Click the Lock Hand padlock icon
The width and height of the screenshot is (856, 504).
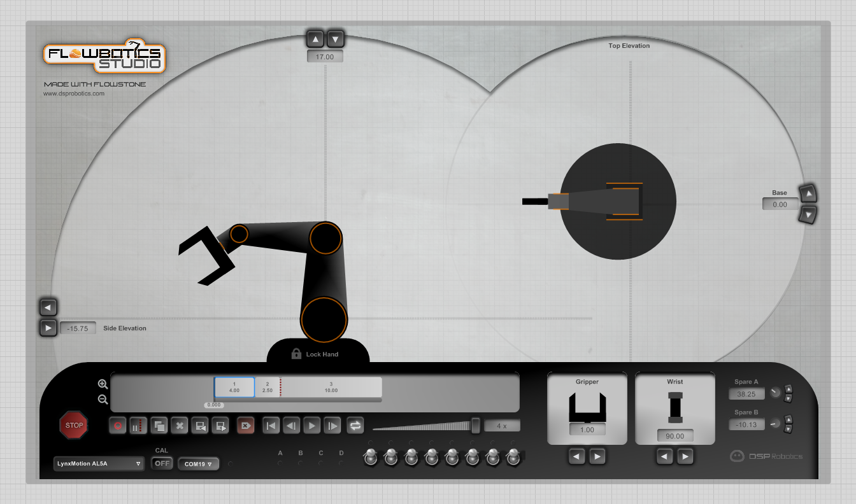[296, 354]
